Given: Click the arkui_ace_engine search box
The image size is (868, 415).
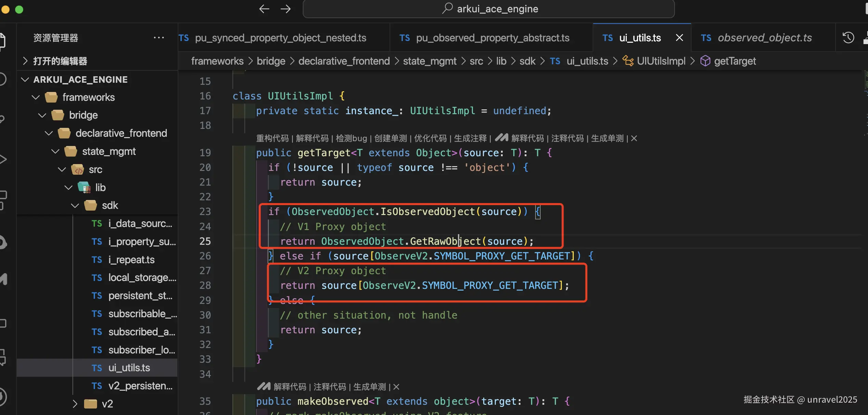Looking at the screenshot, I should tap(489, 9).
